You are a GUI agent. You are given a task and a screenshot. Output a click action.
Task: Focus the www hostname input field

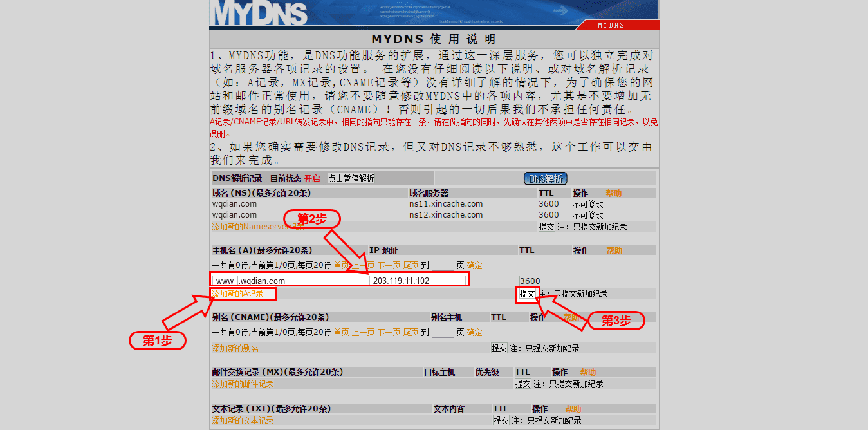(225, 281)
